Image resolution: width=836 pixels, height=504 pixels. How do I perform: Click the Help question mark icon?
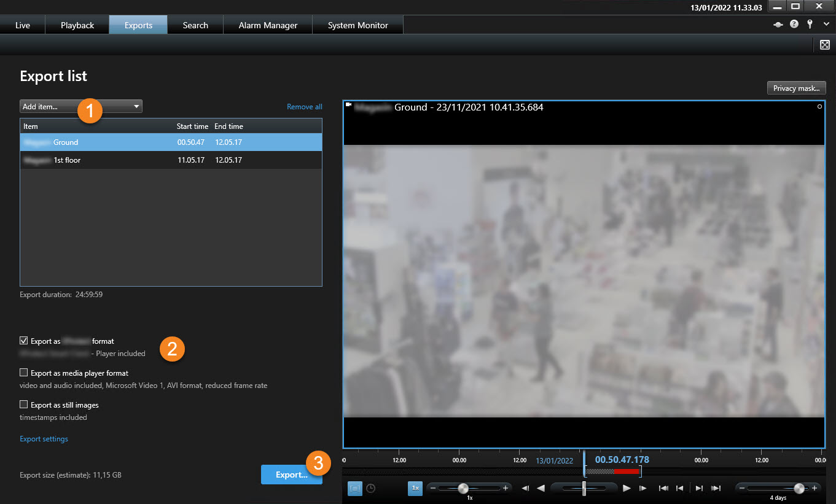794,25
